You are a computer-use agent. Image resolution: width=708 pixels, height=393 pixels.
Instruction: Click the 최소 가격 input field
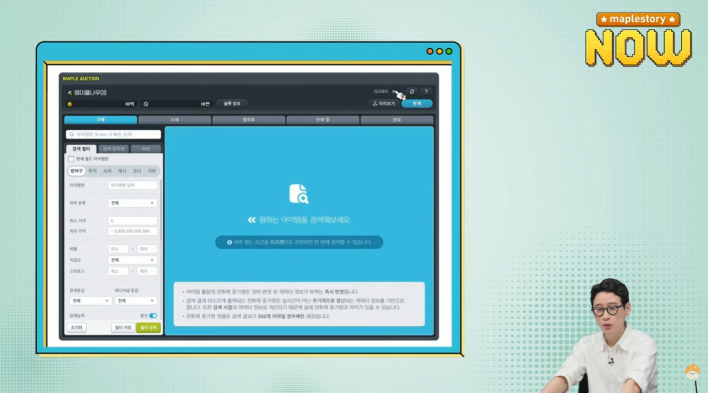(x=133, y=221)
